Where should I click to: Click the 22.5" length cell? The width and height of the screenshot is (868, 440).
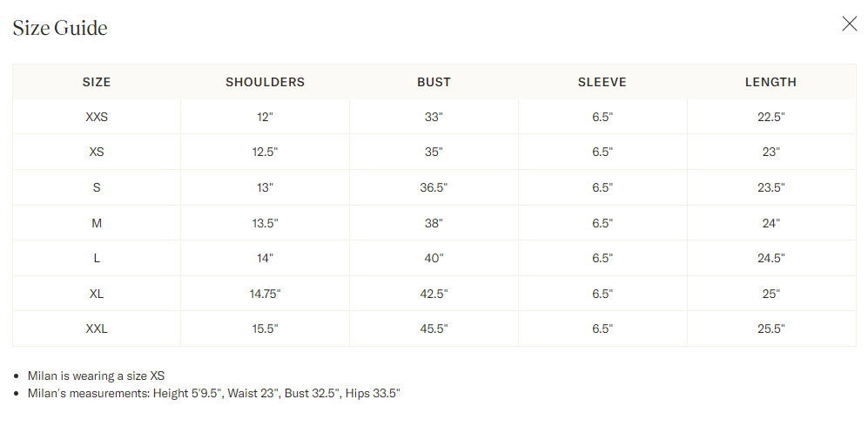(771, 117)
